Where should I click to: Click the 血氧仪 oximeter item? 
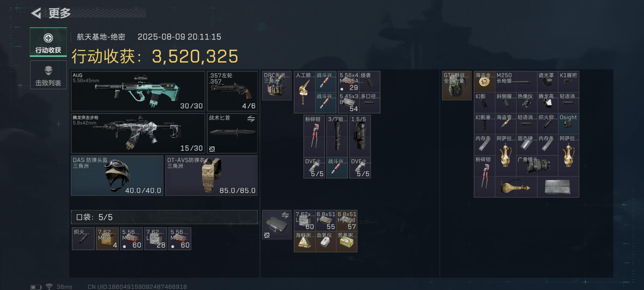(x=326, y=241)
